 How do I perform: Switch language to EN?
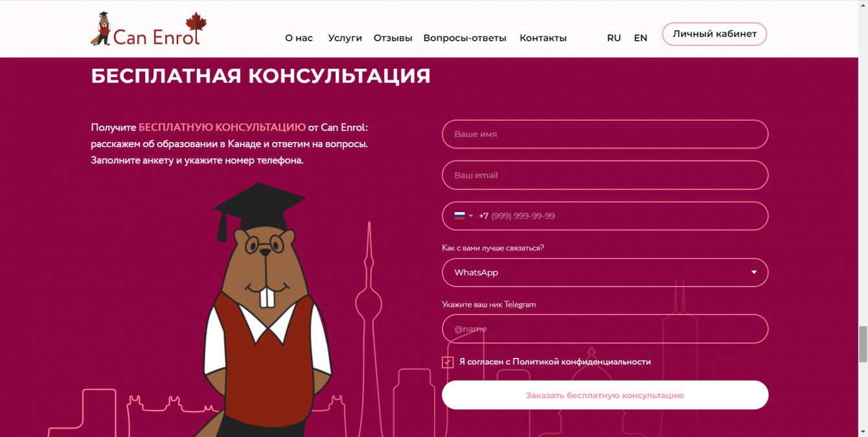coord(641,38)
